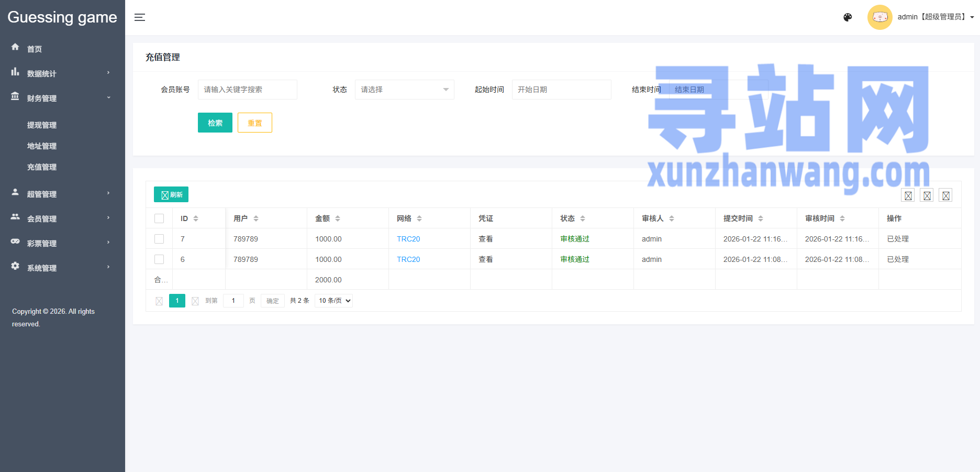The image size is (980, 472).
Task: Check the row with ID 6
Action: coord(159,259)
